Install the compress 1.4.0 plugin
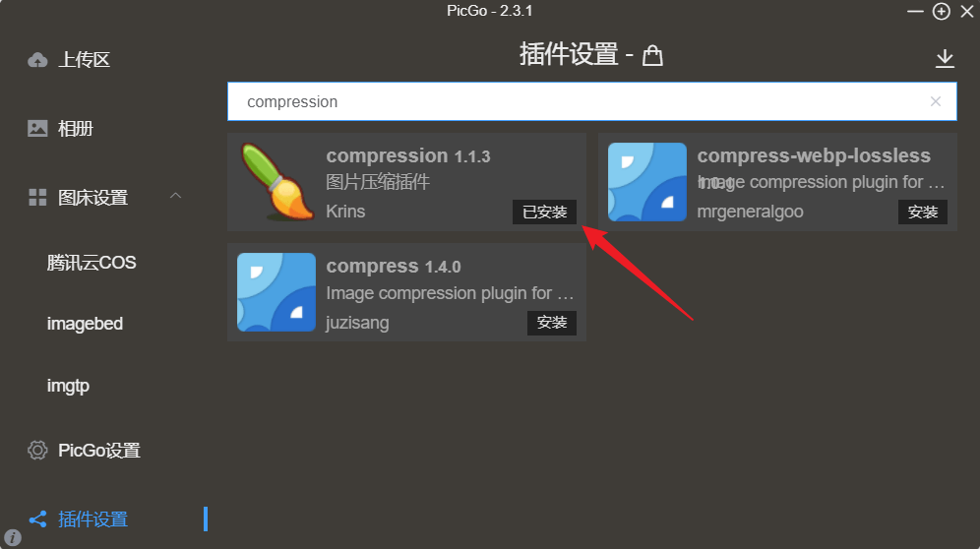Screen dimensions: 980x549 pos(552,323)
